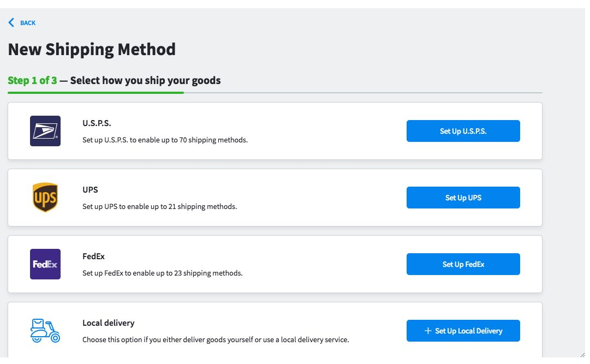The image size is (590, 364).
Task: Click the New Shipping Method heading
Action: tap(92, 50)
